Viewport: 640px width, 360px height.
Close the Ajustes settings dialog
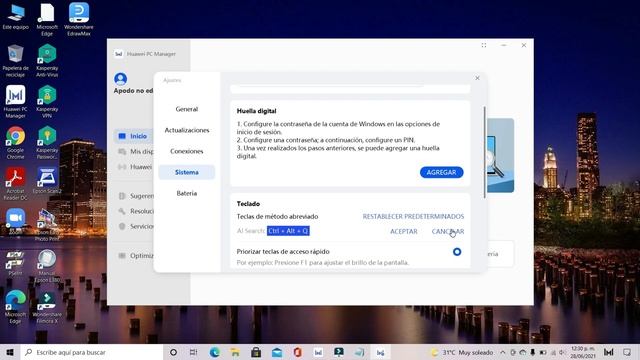[477, 78]
